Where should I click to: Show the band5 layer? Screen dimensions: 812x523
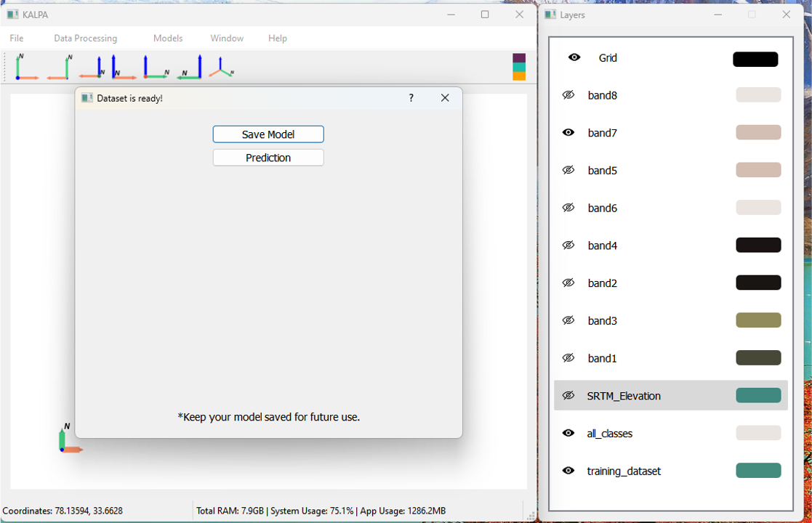tap(568, 170)
